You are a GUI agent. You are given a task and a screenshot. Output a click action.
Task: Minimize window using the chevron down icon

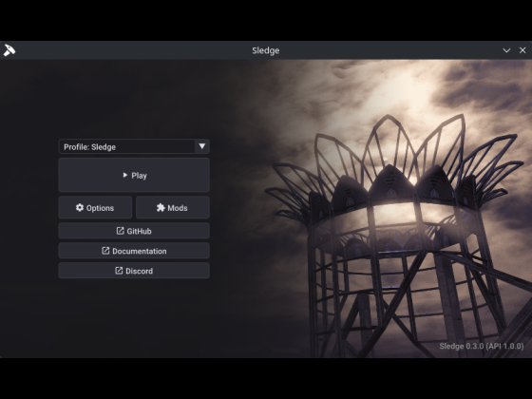point(506,50)
